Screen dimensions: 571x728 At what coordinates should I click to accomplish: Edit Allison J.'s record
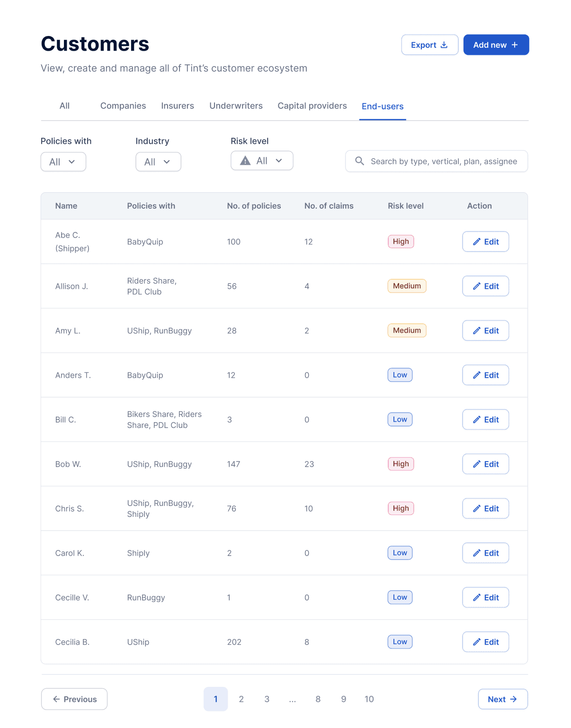(x=485, y=286)
